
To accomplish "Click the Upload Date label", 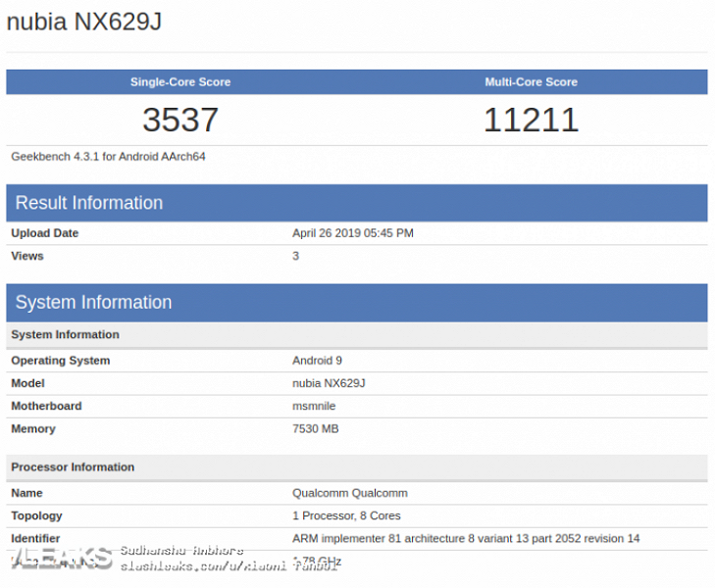I will click(x=45, y=233).
